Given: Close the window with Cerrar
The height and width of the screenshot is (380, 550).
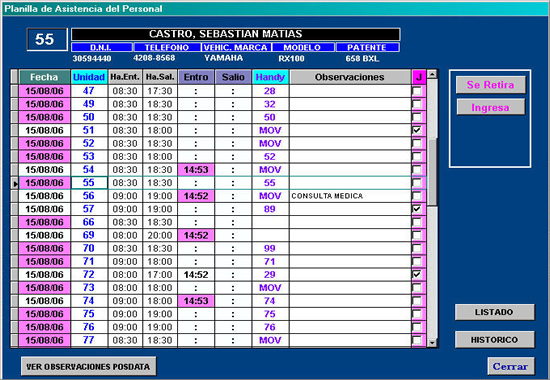Looking at the screenshot, I should [x=511, y=366].
